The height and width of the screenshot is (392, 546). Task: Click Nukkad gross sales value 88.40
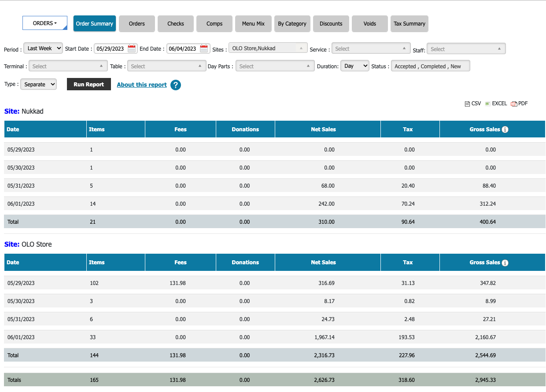click(489, 186)
